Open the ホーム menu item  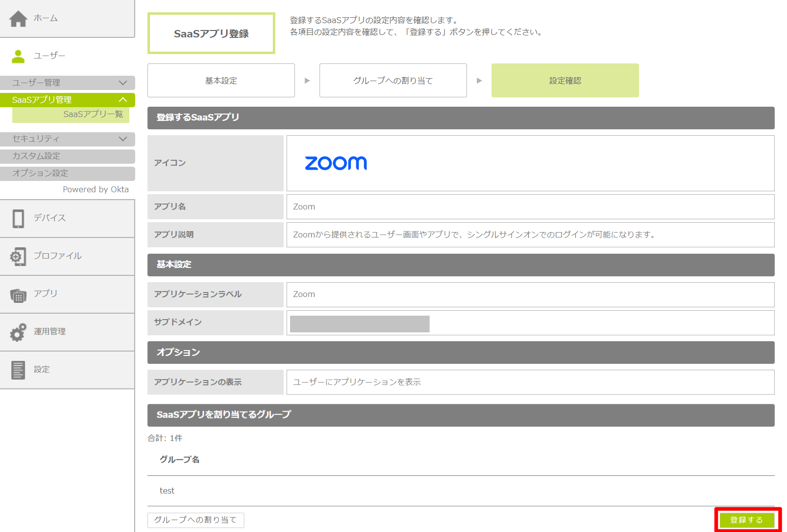pos(67,19)
